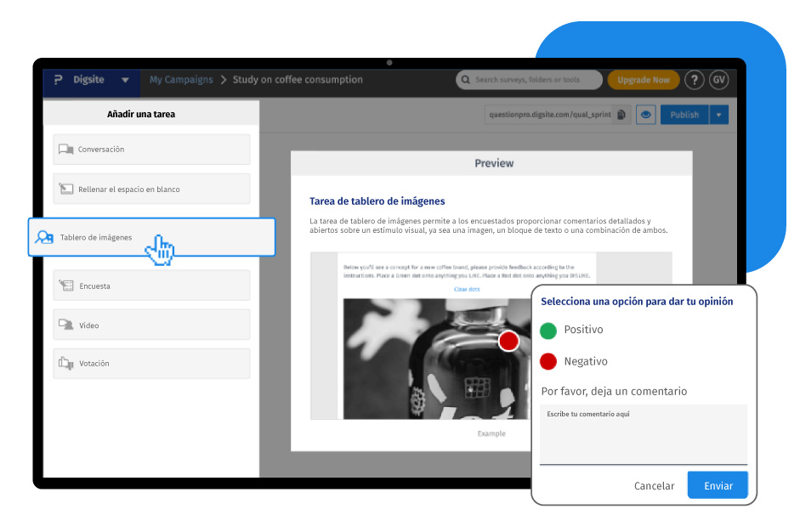Click the Tablero de imágenes icon
This screenshot has height=532, width=800.
tap(44, 237)
